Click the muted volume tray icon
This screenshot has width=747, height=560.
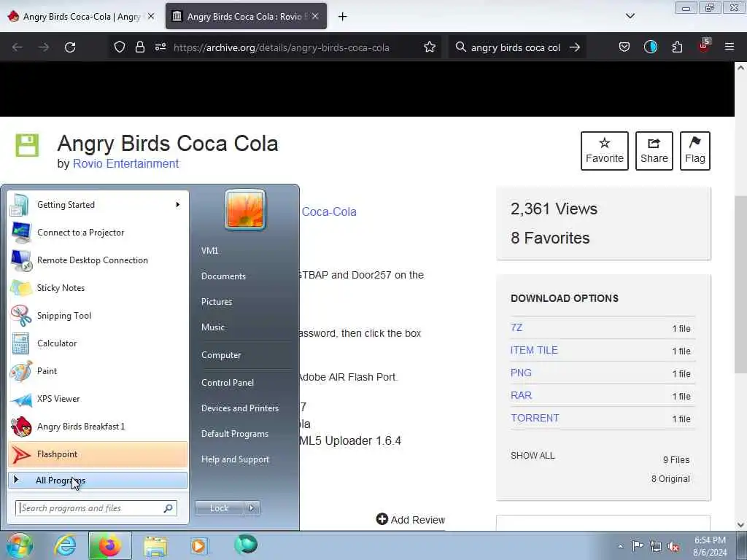tap(673, 546)
